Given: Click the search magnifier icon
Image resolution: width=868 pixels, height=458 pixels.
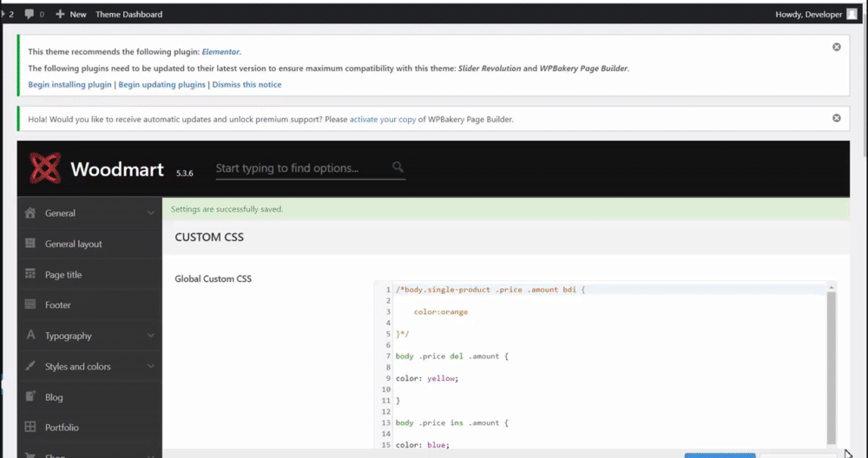Looking at the screenshot, I should tap(398, 167).
